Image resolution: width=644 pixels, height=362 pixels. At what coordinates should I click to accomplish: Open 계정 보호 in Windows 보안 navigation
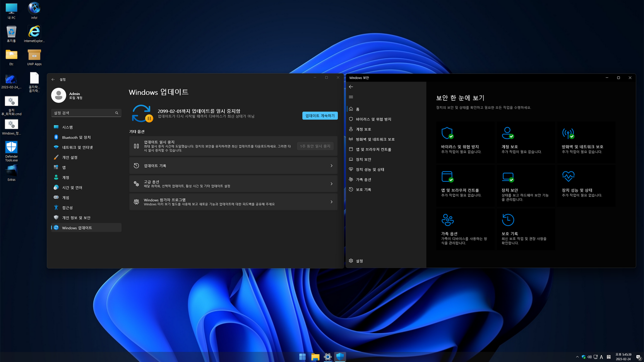(385, 129)
